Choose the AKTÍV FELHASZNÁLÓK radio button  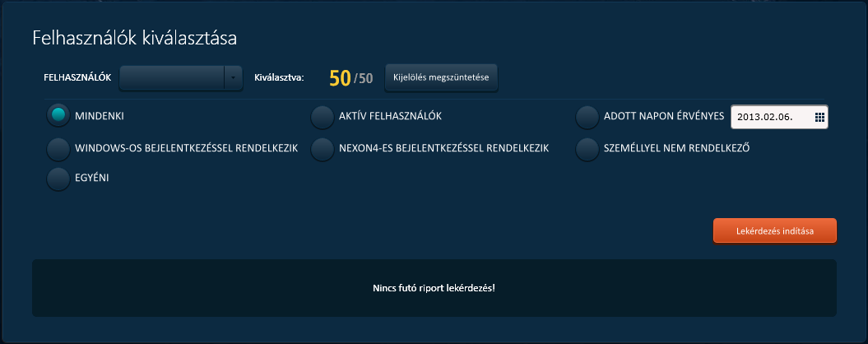pos(322,118)
